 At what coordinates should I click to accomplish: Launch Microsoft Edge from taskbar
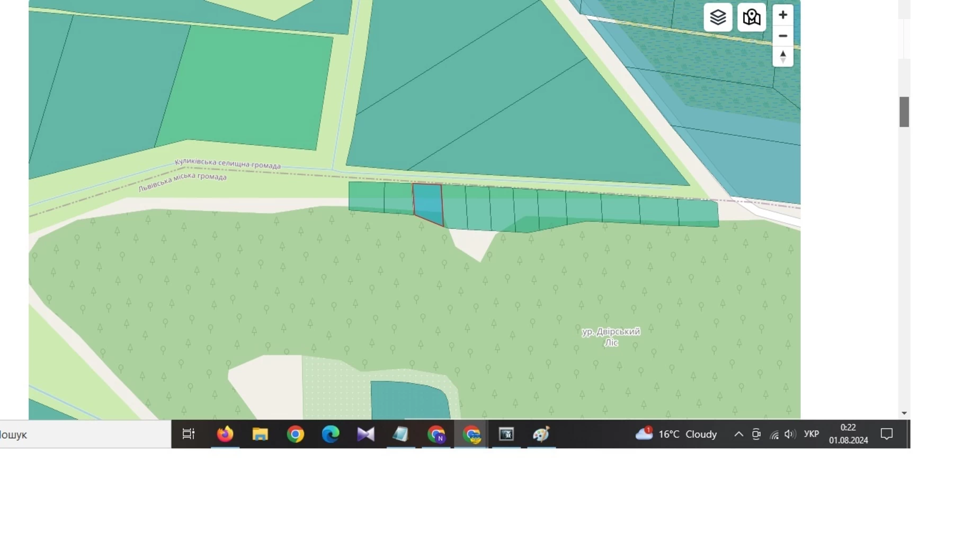click(331, 434)
